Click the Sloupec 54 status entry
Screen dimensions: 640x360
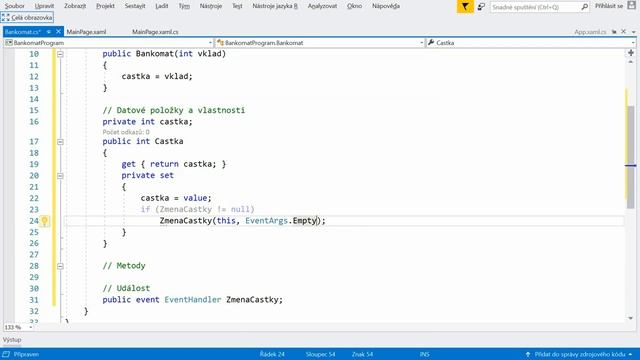click(x=320, y=354)
